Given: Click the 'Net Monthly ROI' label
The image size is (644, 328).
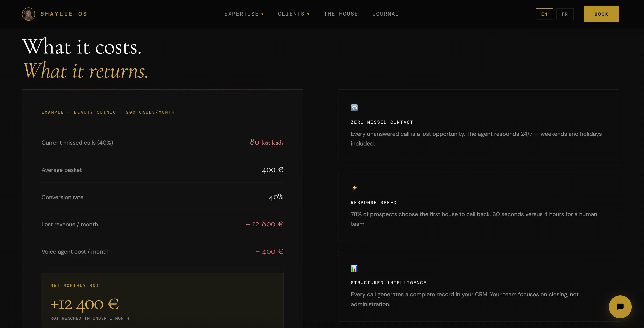Looking at the screenshot, I should pos(75,286).
